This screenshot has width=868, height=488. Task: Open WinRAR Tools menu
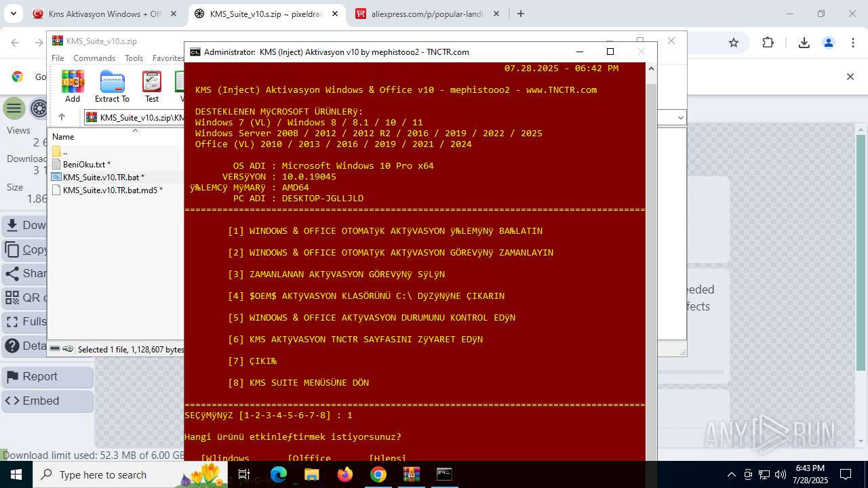pos(134,58)
